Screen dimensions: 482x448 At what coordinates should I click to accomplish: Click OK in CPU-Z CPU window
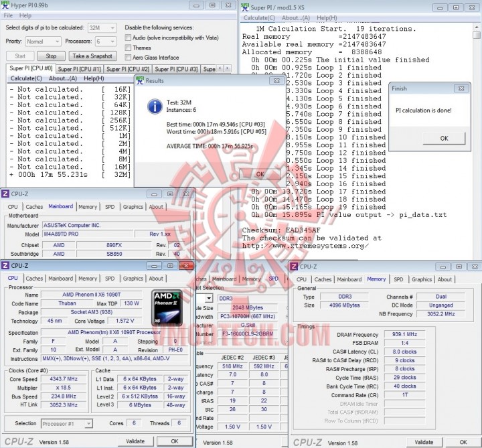point(175,441)
